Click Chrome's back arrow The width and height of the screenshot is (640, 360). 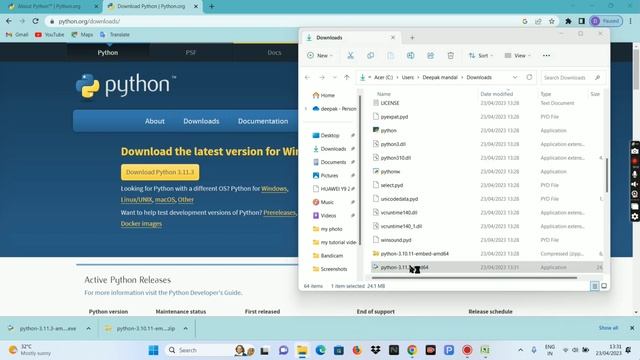coord(9,21)
